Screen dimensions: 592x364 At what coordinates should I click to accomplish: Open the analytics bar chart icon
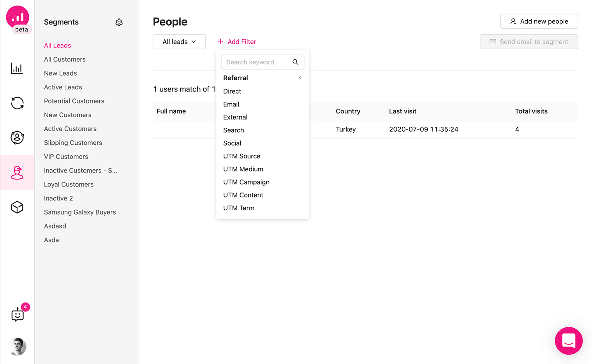[x=17, y=69]
